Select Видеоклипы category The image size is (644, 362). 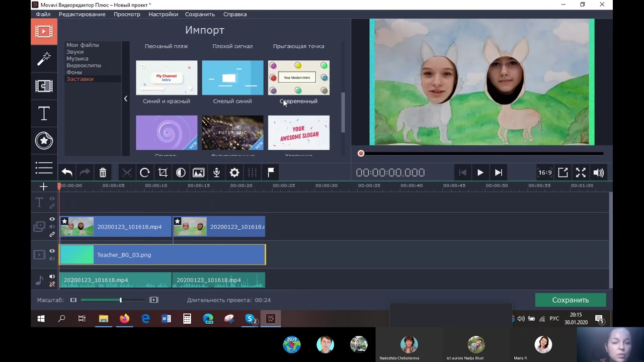(84, 65)
